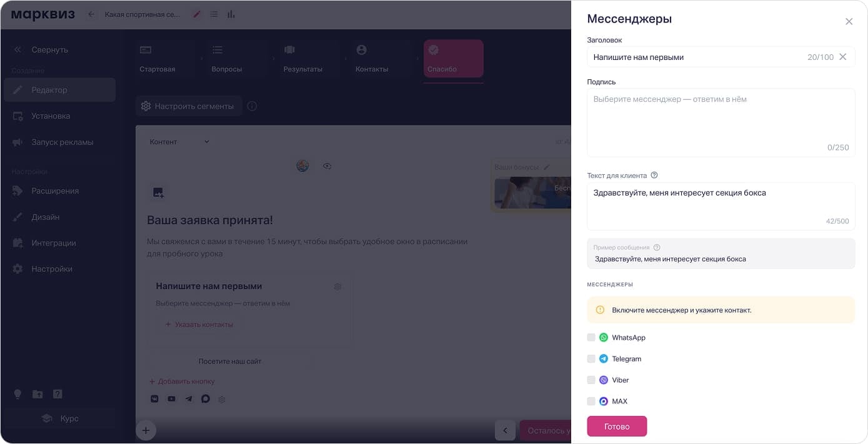Expand the Контент dropdown
Image resolution: width=868 pixels, height=444 pixels.
click(x=179, y=142)
